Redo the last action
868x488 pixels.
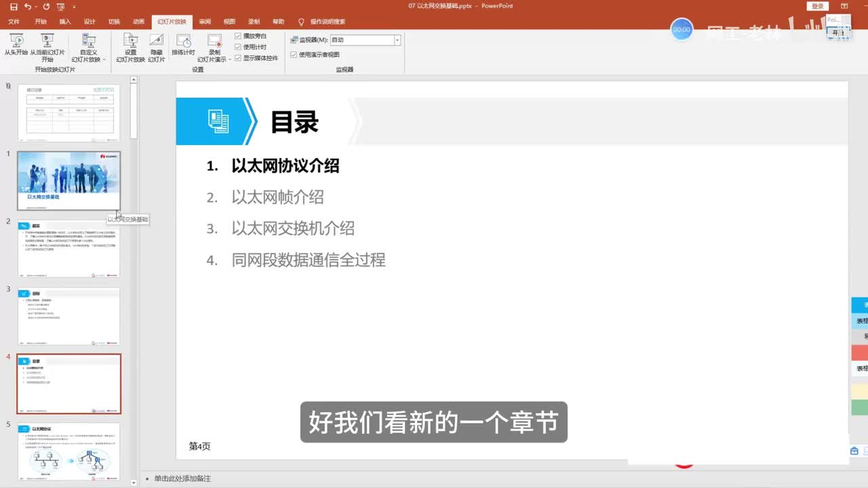click(x=46, y=6)
